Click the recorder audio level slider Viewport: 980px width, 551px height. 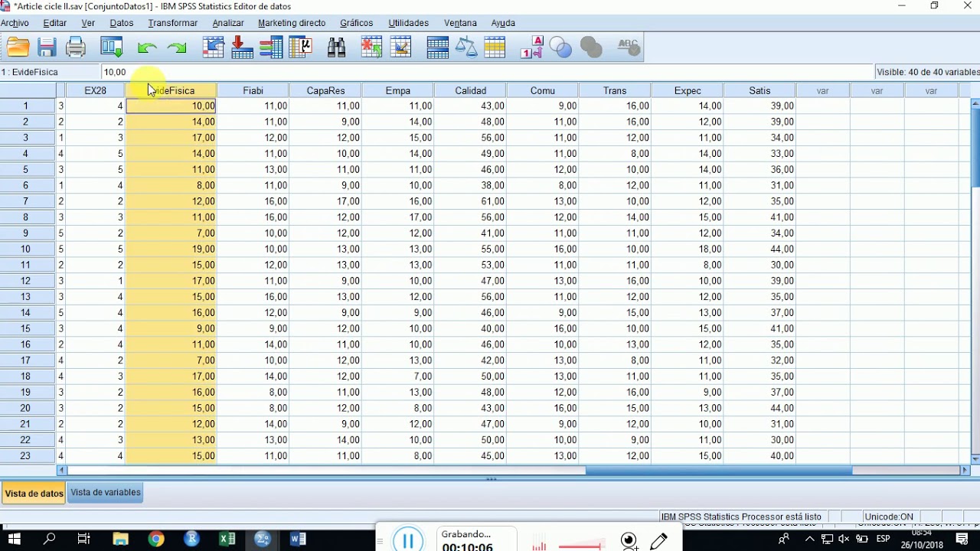coord(581,546)
